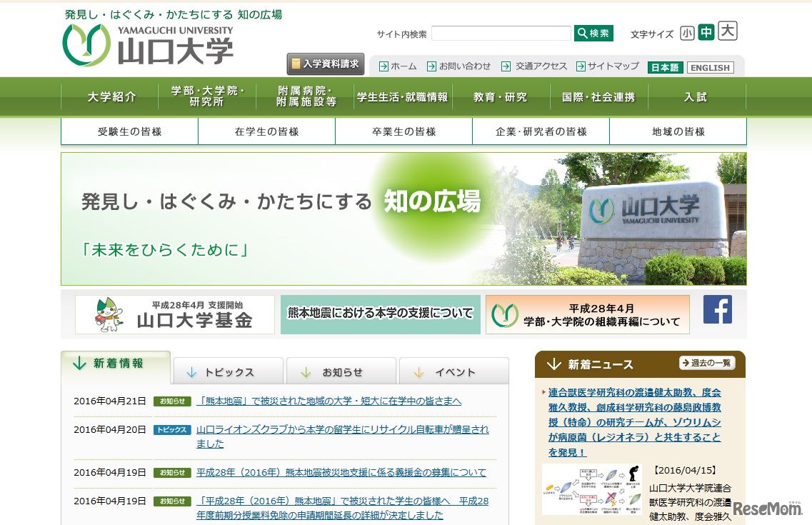Open the 熊本地震における本学の支援について banner link
This screenshot has height=525, width=812.
click(x=381, y=313)
